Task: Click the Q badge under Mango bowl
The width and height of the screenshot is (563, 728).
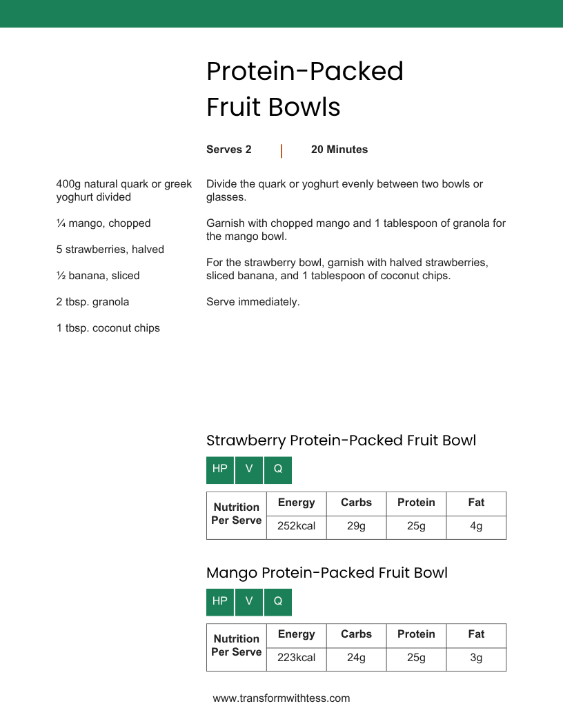Action: (278, 602)
